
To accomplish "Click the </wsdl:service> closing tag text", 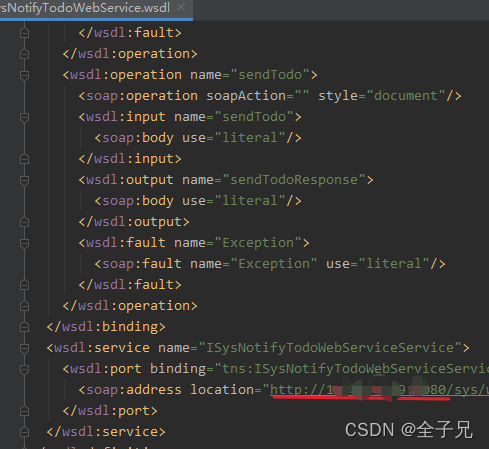I will tap(106, 432).
